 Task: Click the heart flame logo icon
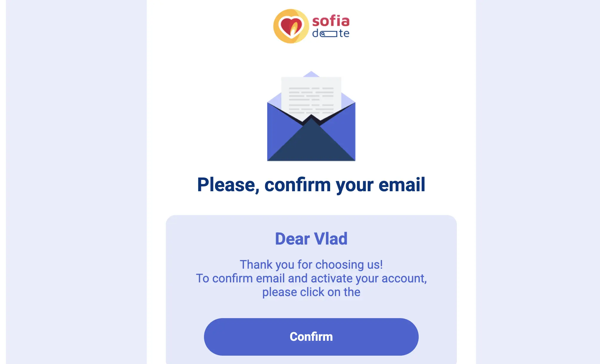291,26
